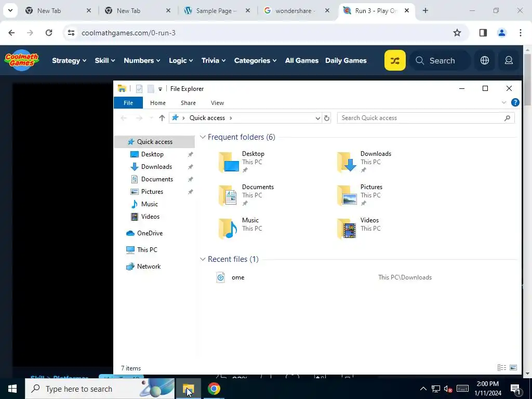Open Chrome side panel icon

coord(483,33)
